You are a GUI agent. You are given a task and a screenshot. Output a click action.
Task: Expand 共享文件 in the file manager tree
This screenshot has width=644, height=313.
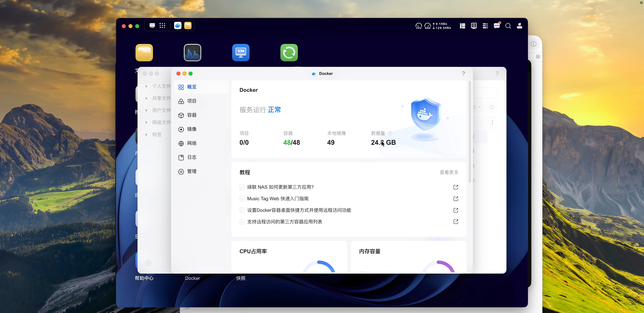147,98
